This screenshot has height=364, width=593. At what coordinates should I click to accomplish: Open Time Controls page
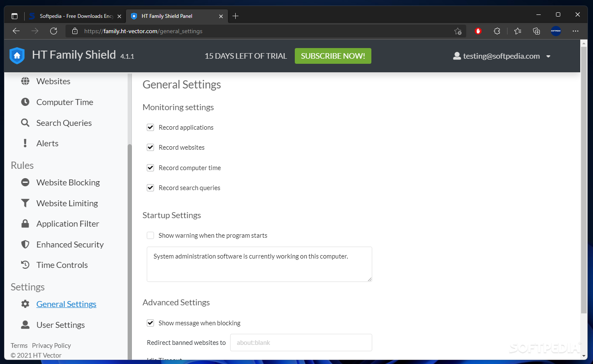pos(62,265)
